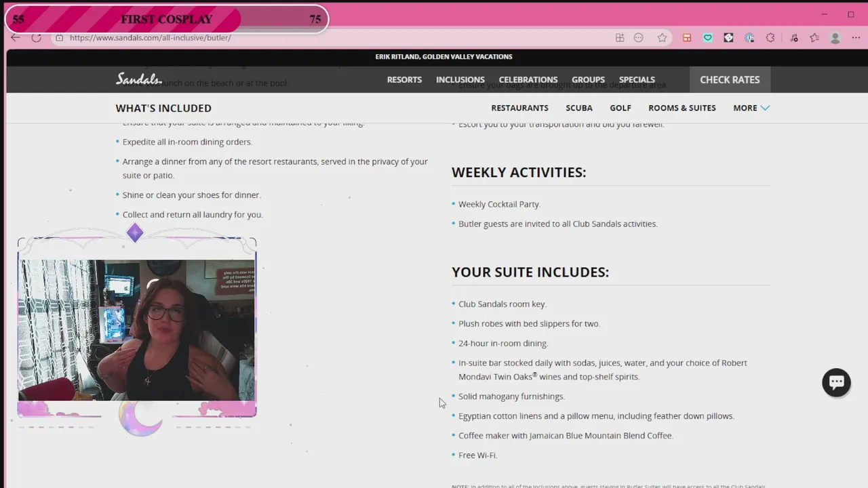Click the circled ellipsis icon in the address bar
This screenshot has width=868, height=488.
click(x=639, y=38)
